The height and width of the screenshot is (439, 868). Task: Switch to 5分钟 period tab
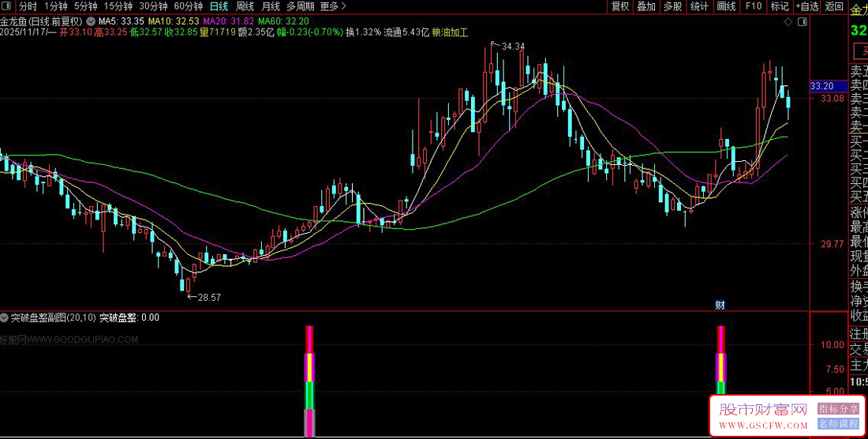85,6
